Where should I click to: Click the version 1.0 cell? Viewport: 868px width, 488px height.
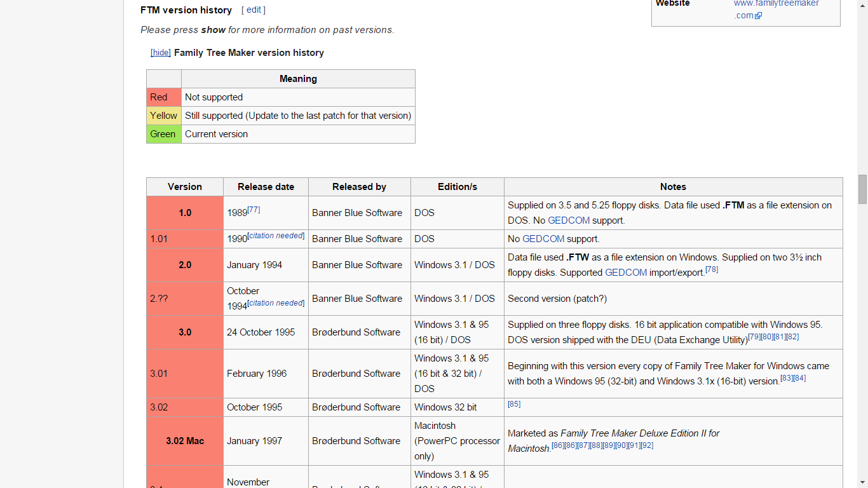coord(185,213)
